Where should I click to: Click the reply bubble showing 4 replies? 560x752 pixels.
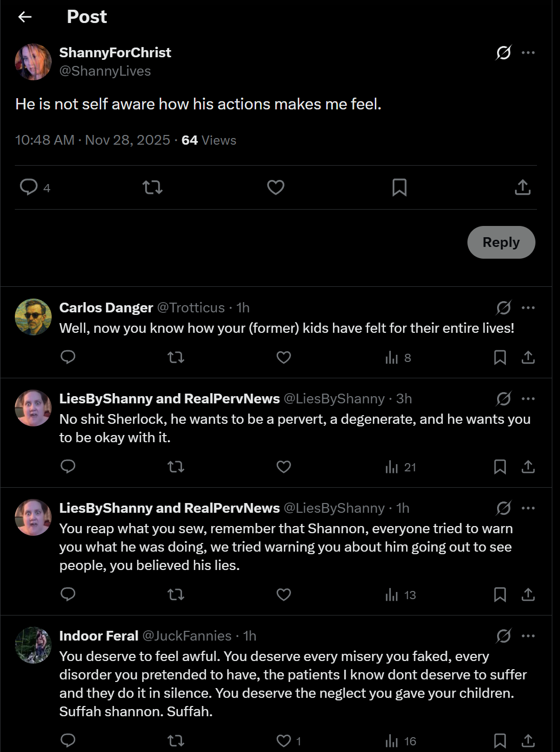coord(35,188)
